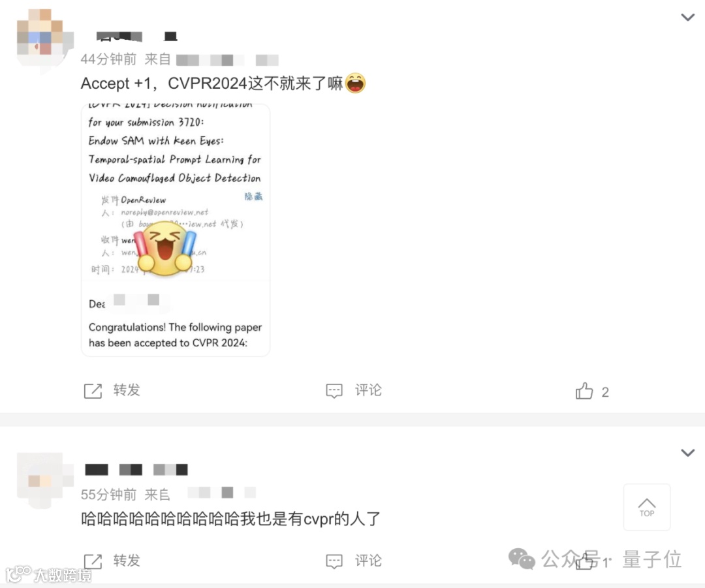This screenshot has width=705, height=588.
Task: Click the repost icon on the CVPR2024 post
Action: (93, 391)
